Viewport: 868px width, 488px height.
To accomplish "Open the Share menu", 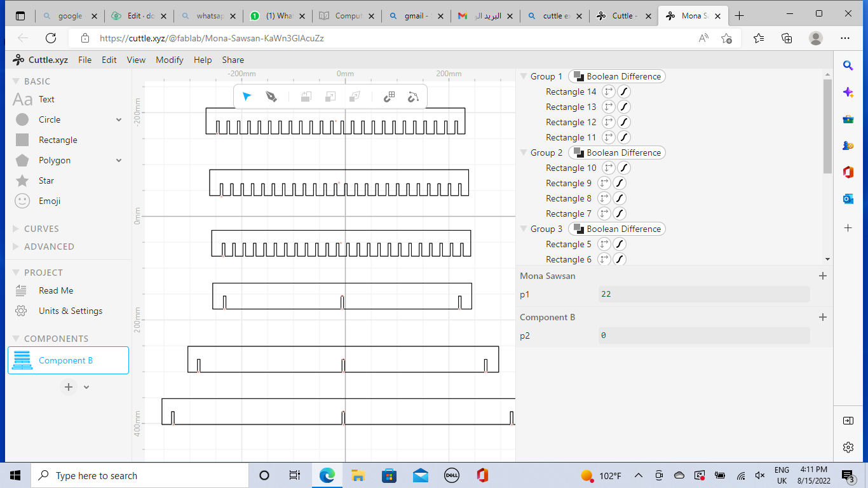I will tap(233, 60).
